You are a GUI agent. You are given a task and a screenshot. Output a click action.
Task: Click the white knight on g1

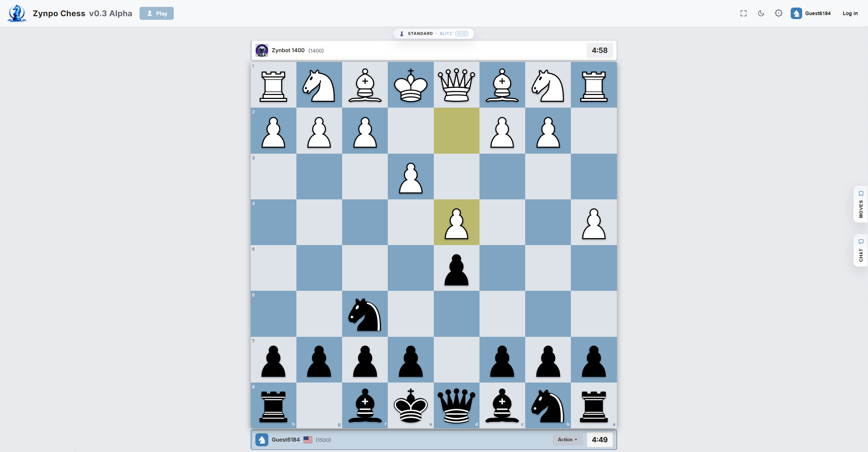tap(319, 85)
